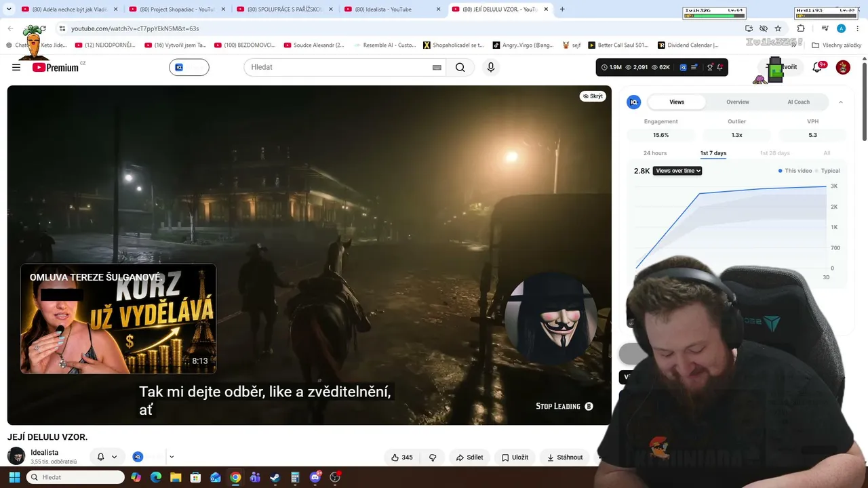This screenshot has height=488, width=868.
Task: Toggle the vidIQ pill switch in header
Action: click(x=189, y=67)
